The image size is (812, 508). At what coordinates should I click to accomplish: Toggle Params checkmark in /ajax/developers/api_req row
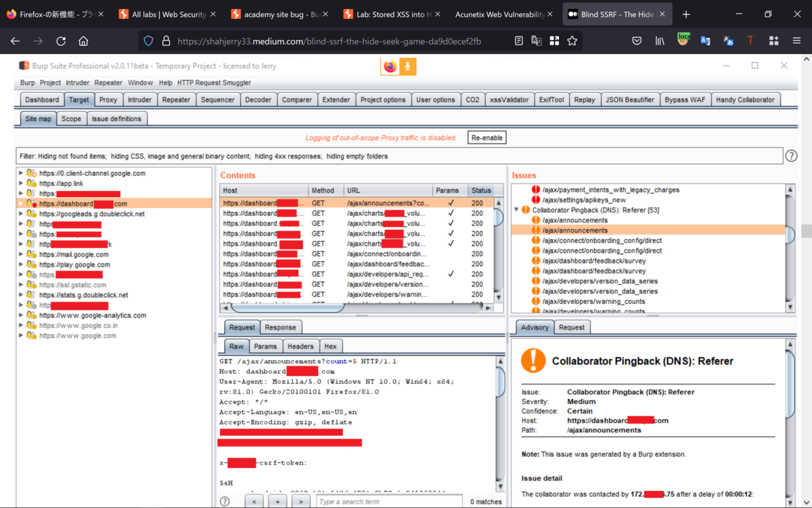click(451, 274)
